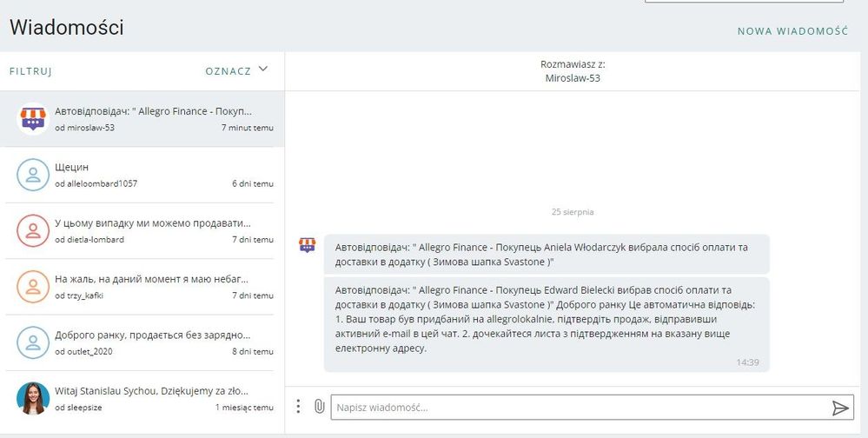Image resolution: width=868 pixels, height=438 pixels.
Task: Start a new message with NOWA WIADOMOŚĆ
Action: pyautogui.click(x=792, y=31)
